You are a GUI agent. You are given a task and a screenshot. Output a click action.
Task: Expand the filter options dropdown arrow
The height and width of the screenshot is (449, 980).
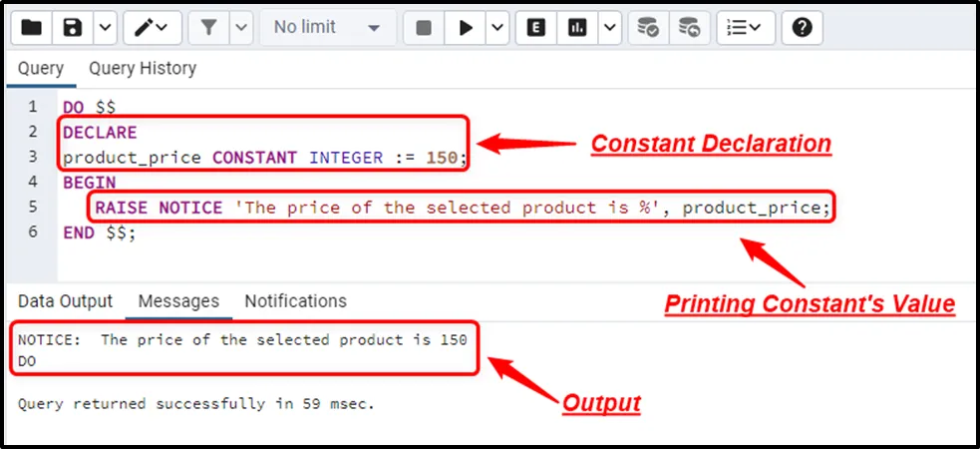240,28
